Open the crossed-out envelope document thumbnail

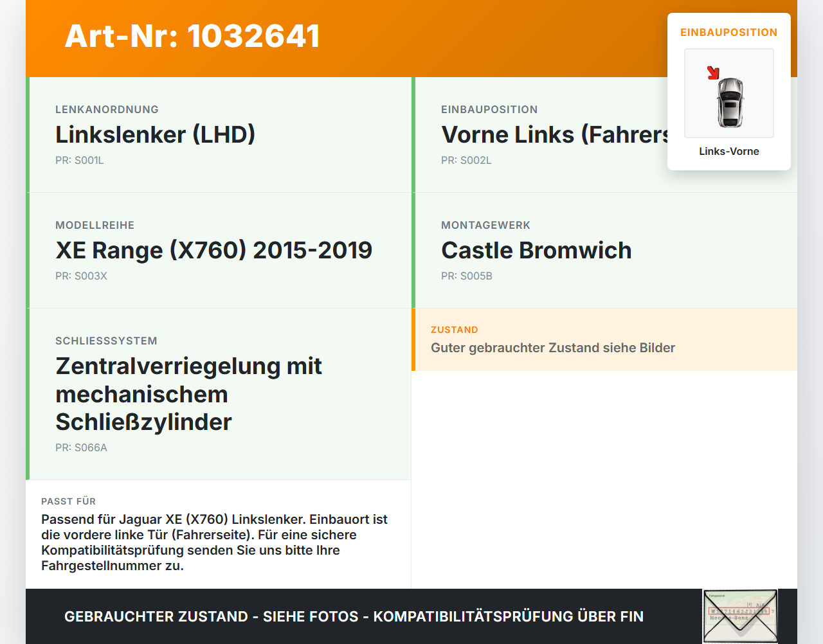point(740,616)
